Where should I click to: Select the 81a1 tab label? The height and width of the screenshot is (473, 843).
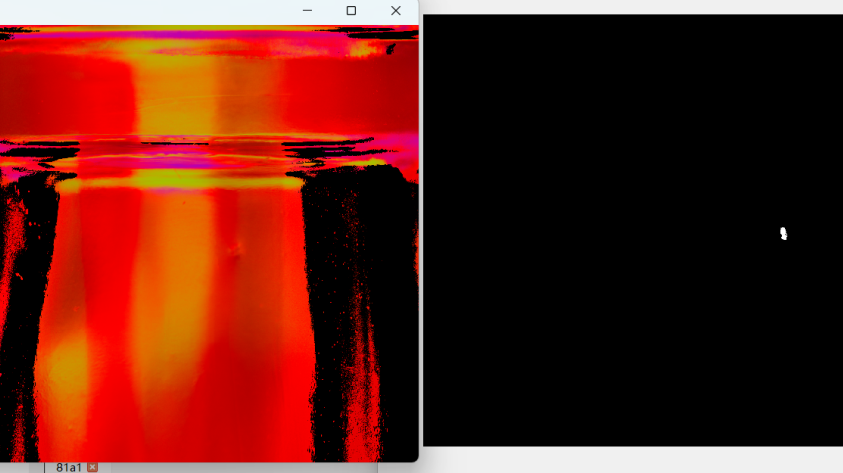(69, 468)
